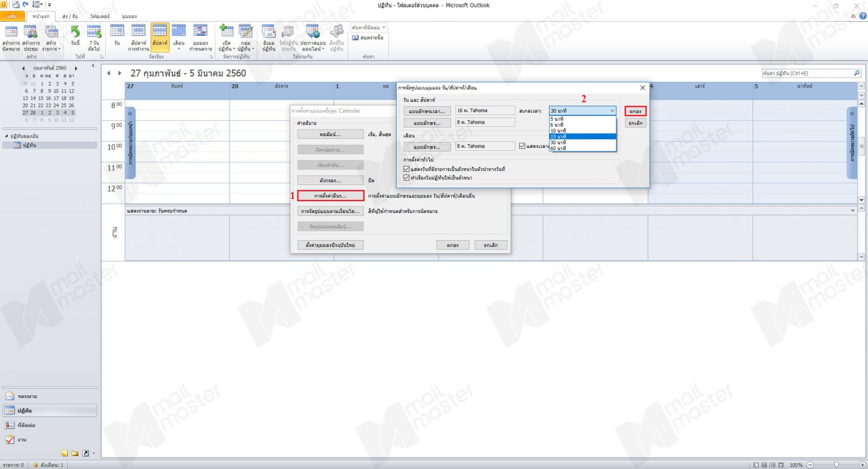Open the Month (เดือน) view button
The image size is (868, 469).
179,38
